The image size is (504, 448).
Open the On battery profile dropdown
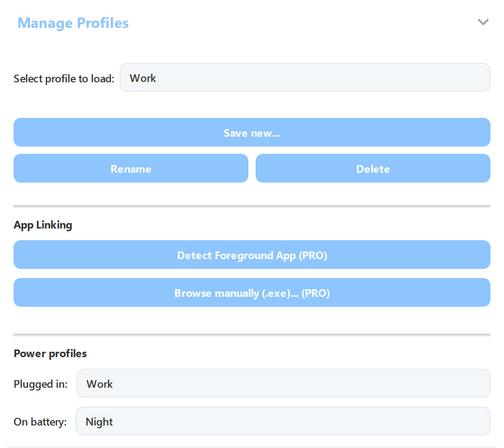click(283, 421)
